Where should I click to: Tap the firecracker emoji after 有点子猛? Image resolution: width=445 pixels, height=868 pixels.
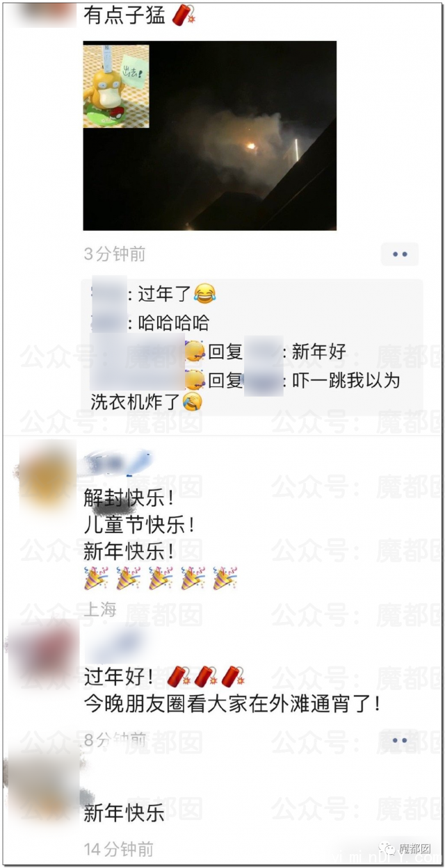click(184, 15)
